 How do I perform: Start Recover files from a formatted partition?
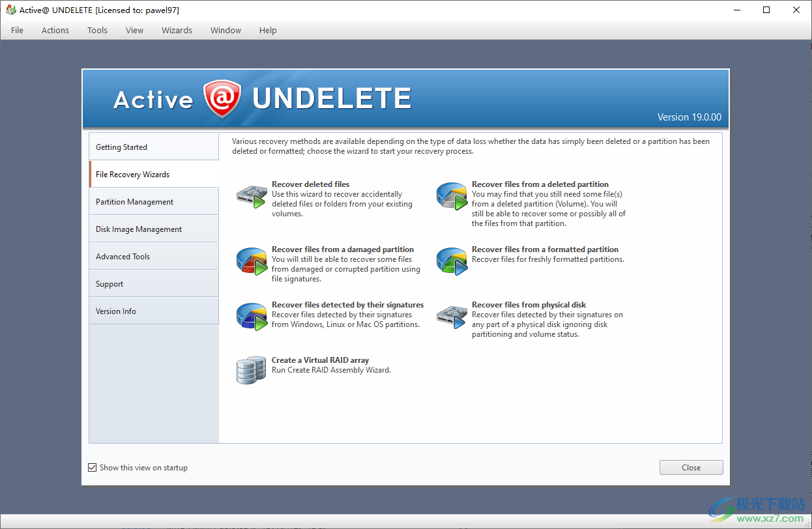[545, 250]
